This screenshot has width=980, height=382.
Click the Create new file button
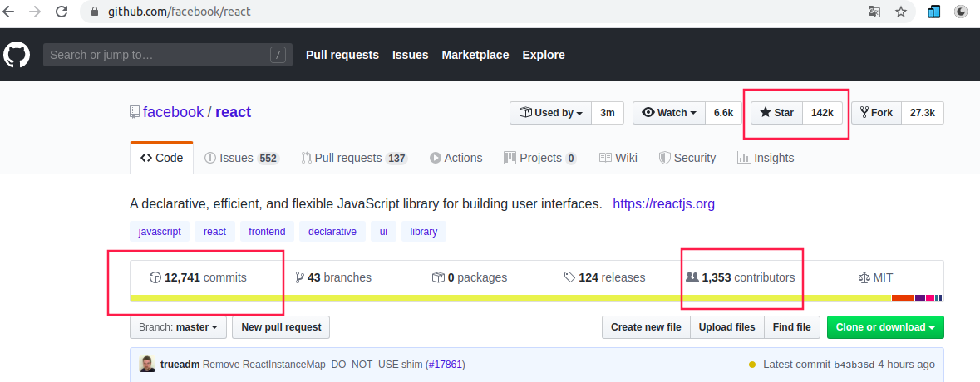646,327
